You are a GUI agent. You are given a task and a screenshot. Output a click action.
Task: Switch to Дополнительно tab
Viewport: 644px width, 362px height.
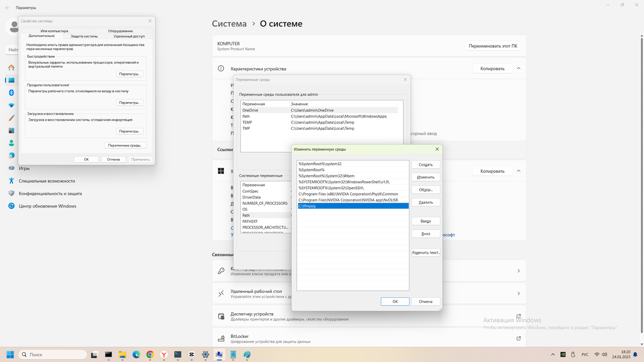tap(41, 36)
